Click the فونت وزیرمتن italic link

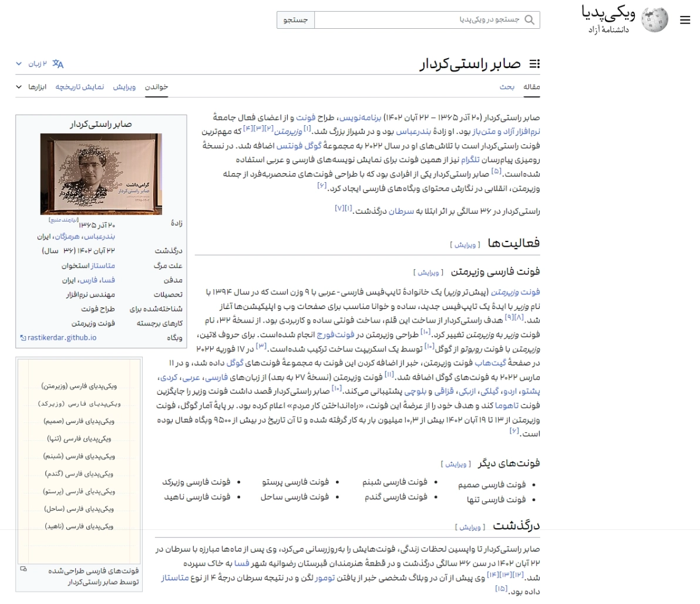coord(515,292)
